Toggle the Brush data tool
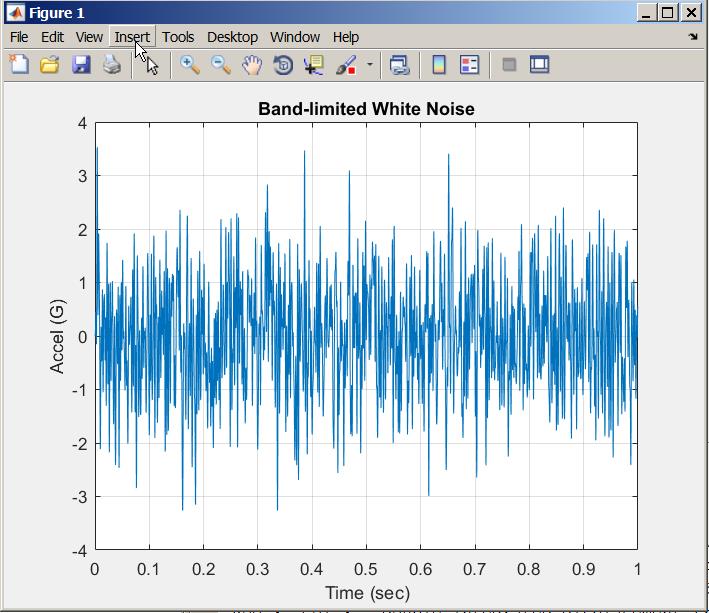Screen dimensions: 709x613 tap(346, 65)
